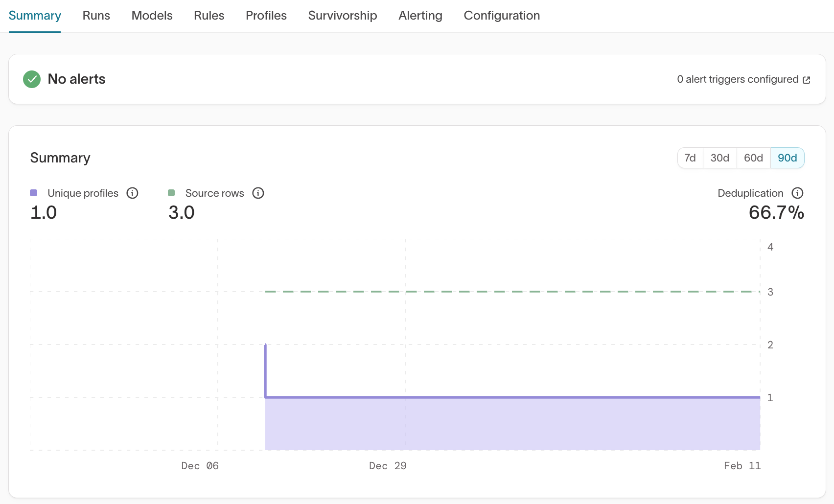Click the info icon beside Source rows
Screen dimensions: 834x504
point(258,193)
